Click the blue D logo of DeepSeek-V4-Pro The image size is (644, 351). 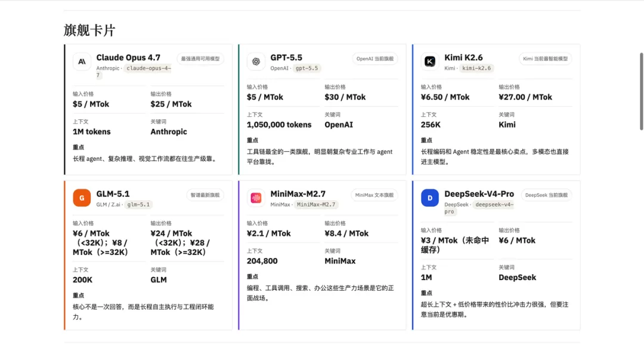click(429, 198)
